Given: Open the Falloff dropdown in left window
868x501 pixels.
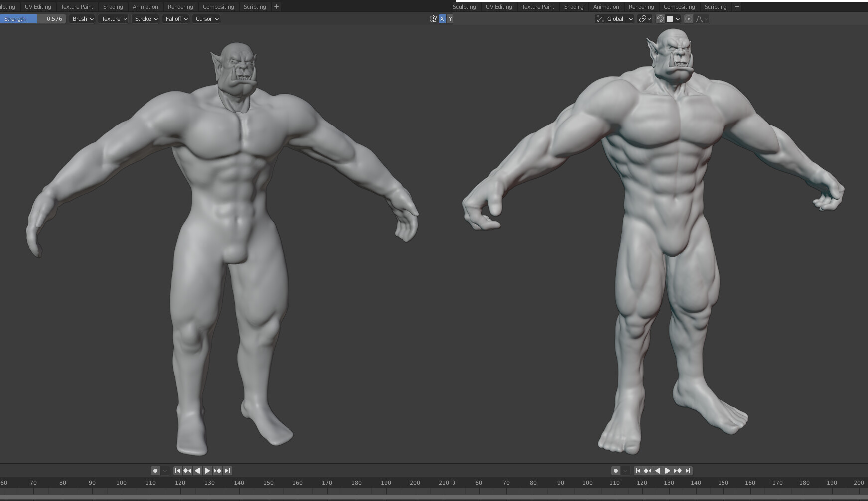Looking at the screenshot, I should click(x=176, y=19).
